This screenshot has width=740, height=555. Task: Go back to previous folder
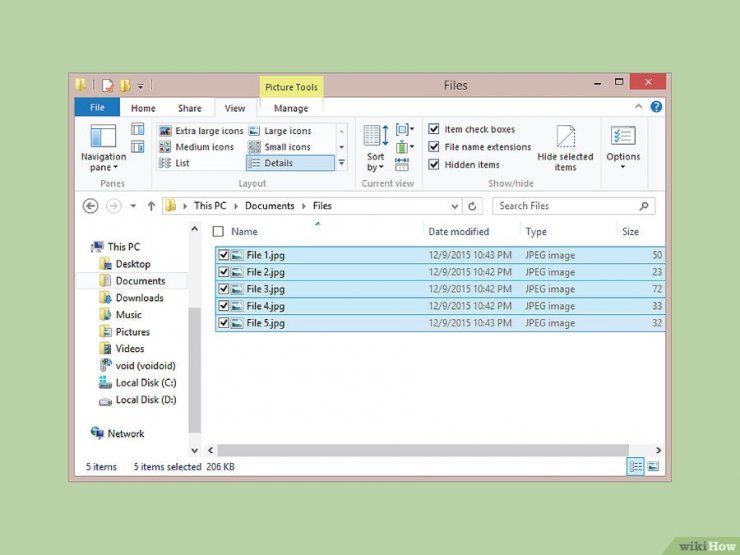pos(90,206)
